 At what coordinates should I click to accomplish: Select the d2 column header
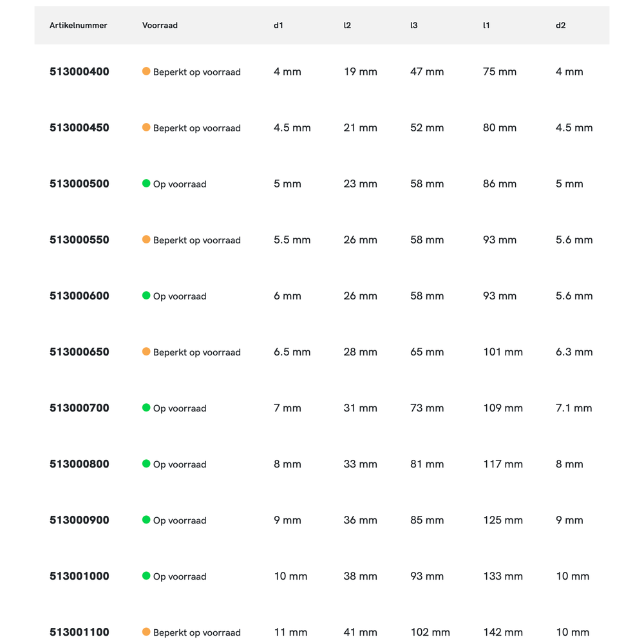tap(560, 26)
